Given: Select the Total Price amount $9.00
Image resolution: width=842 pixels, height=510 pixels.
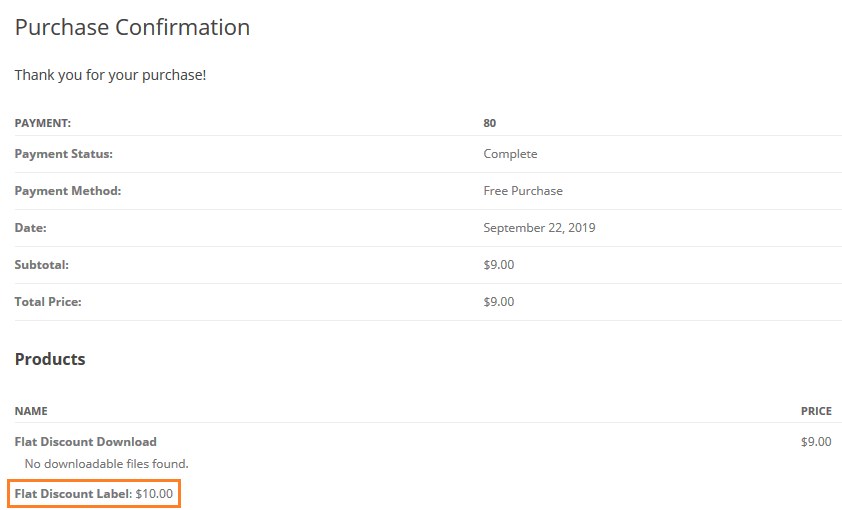Looking at the screenshot, I should [x=498, y=302].
